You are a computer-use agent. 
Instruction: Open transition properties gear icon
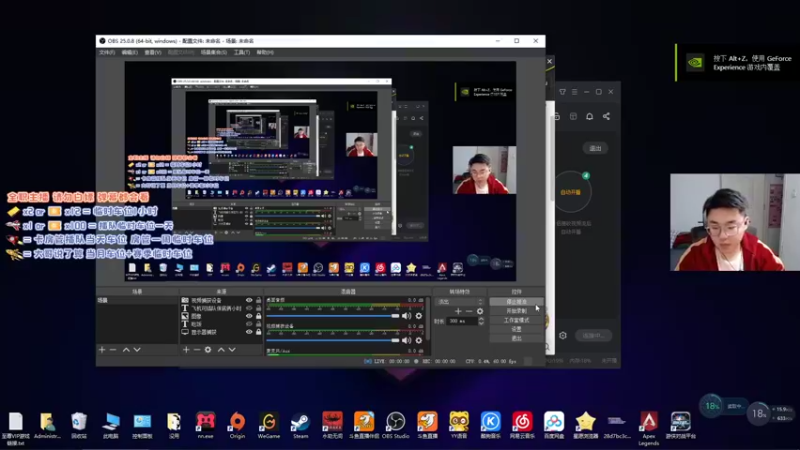[480, 311]
